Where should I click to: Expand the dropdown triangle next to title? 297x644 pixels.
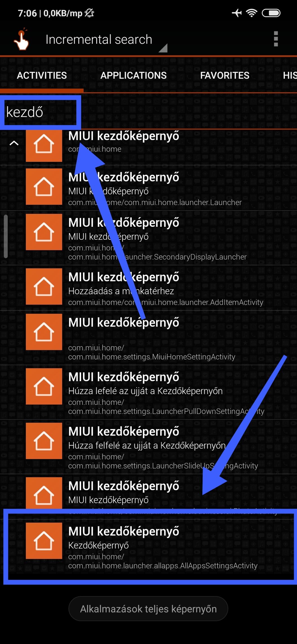(163, 48)
